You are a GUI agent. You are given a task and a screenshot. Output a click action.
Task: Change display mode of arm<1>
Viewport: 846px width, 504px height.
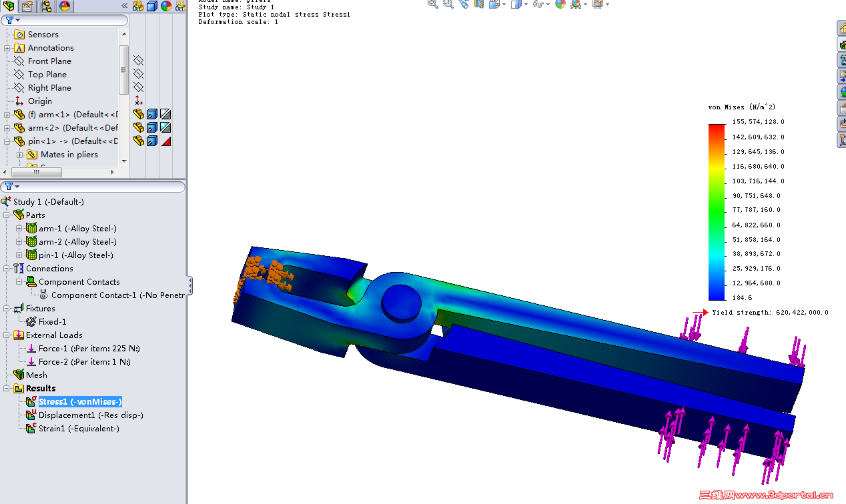coord(152,114)
